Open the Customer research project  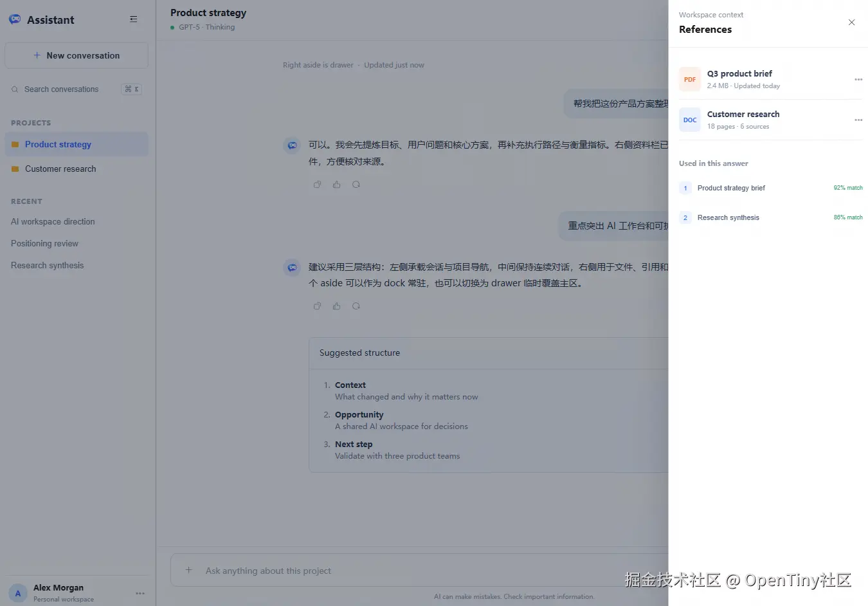point(77,169)
